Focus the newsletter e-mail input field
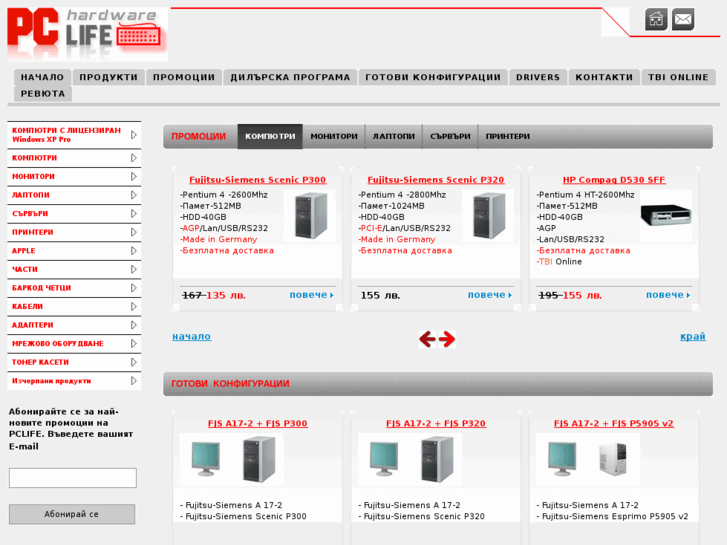The image size is (727, 545). point(73,478)
